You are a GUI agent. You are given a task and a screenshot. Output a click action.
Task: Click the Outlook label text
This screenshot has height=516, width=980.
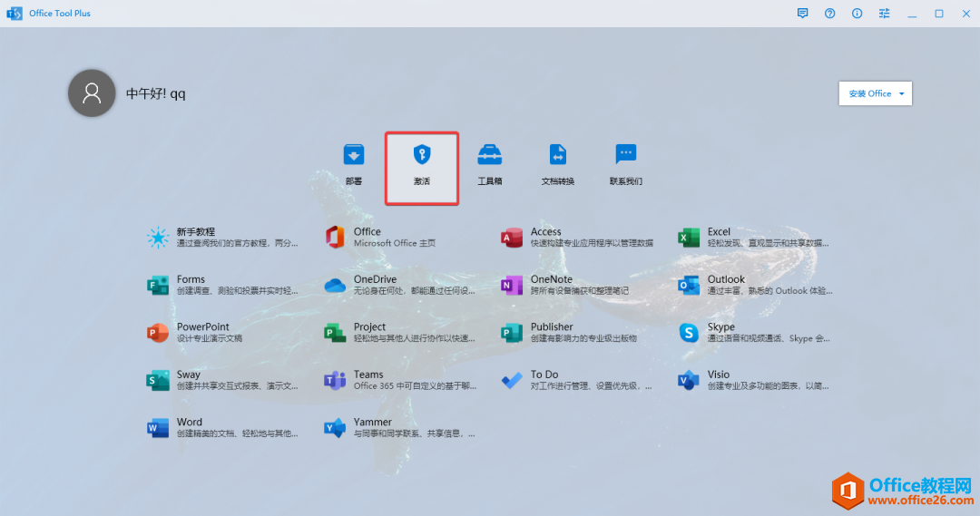726,279
